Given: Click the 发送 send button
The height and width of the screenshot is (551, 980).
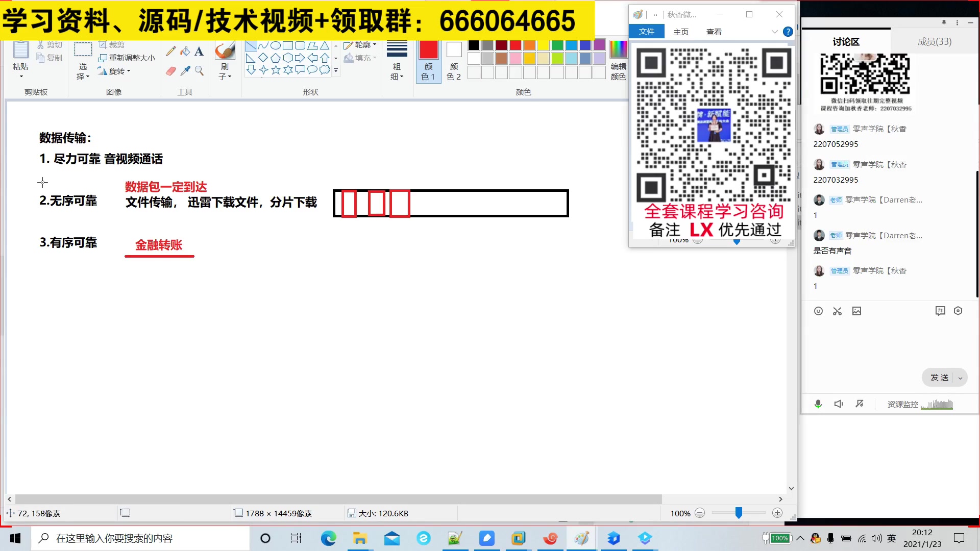Looking at the screenshot, I should pyautogui.click(x=939, y=378).
